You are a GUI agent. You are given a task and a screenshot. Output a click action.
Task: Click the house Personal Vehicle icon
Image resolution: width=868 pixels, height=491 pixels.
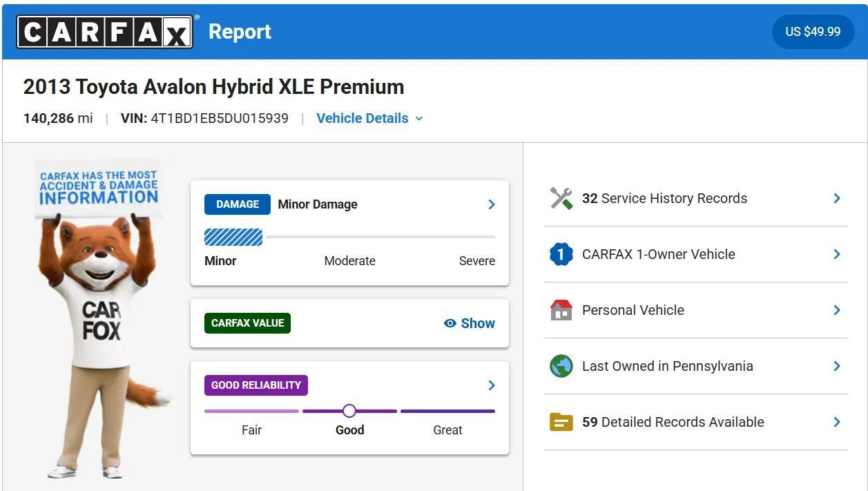point(561,310)
